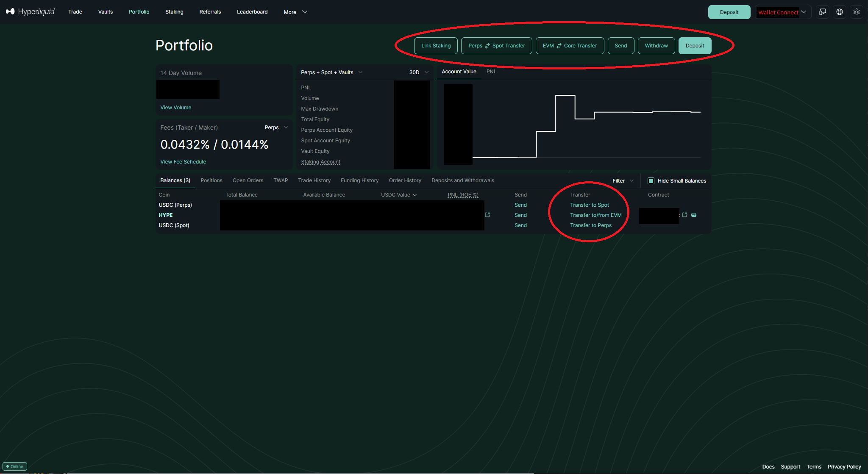
Task: Click Send in the HYPE row
Action: 520,215
